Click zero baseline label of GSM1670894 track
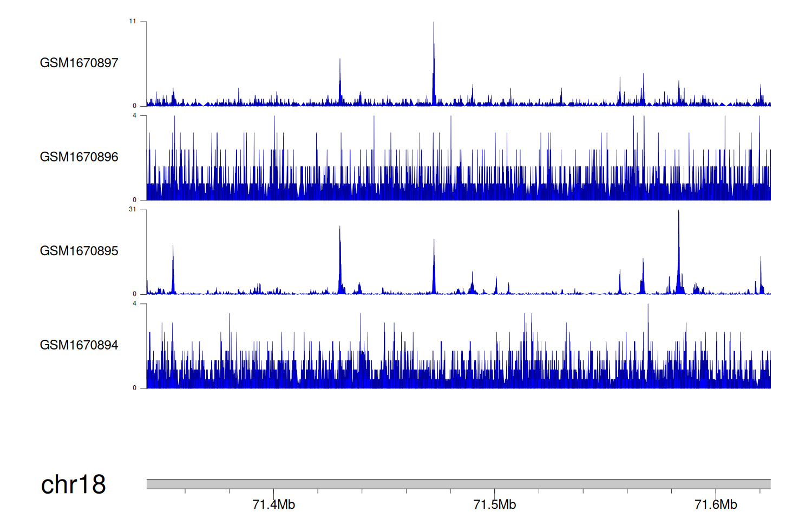 (135, 388)
